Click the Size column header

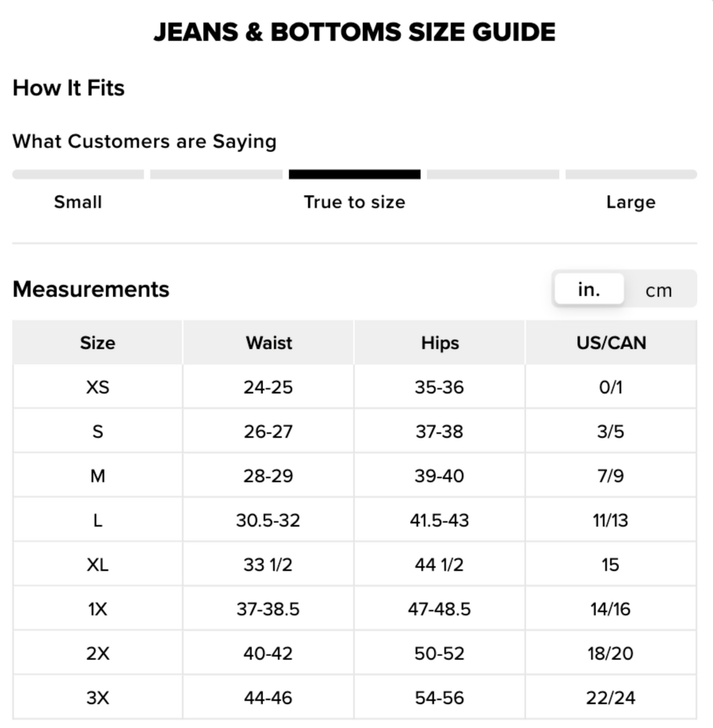click(x=98, y=342)
